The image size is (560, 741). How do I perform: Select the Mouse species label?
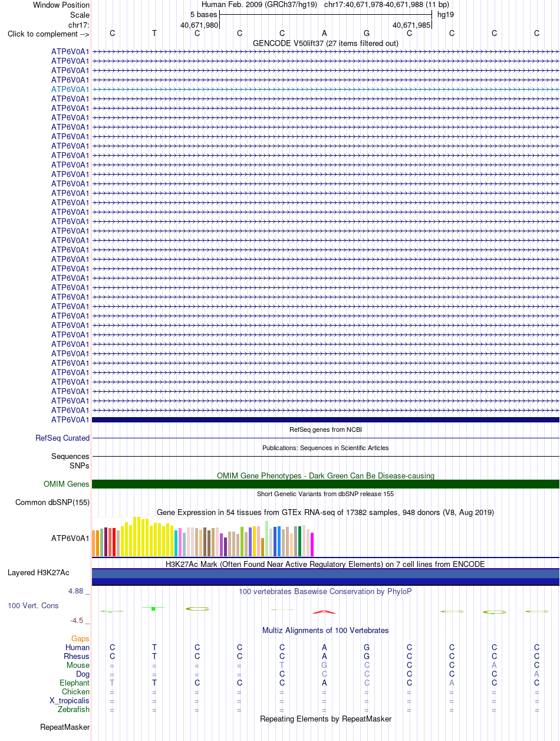[78, 665]
